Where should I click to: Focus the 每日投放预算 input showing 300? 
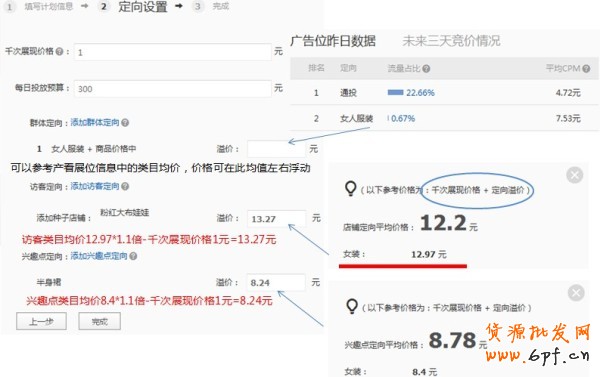(173, 89)
